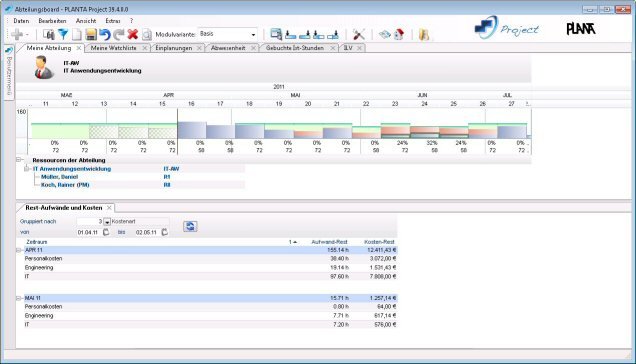Screen dimensions: 636x364
Task: Close the Abwesenheit tab
Action: [254, 48]
